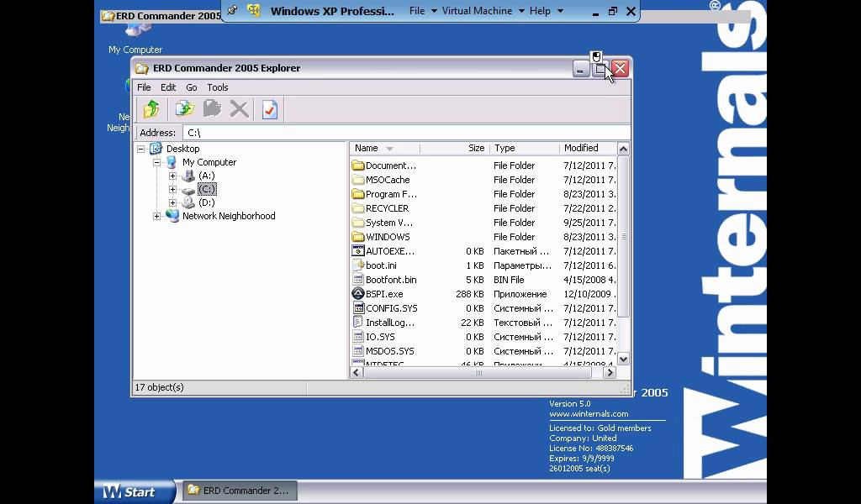Screen dimensions: 861x504
Task: Click ERD Commander taskbar button
Action: tap(240, 491)
